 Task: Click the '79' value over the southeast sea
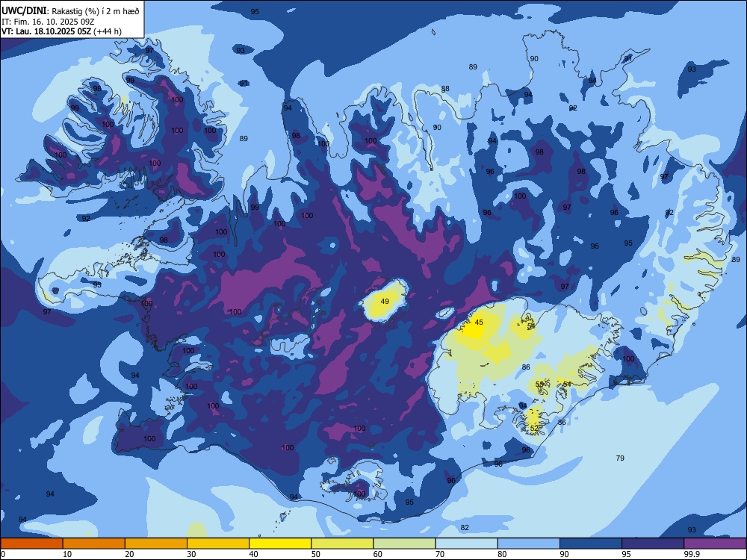(620, 458)
